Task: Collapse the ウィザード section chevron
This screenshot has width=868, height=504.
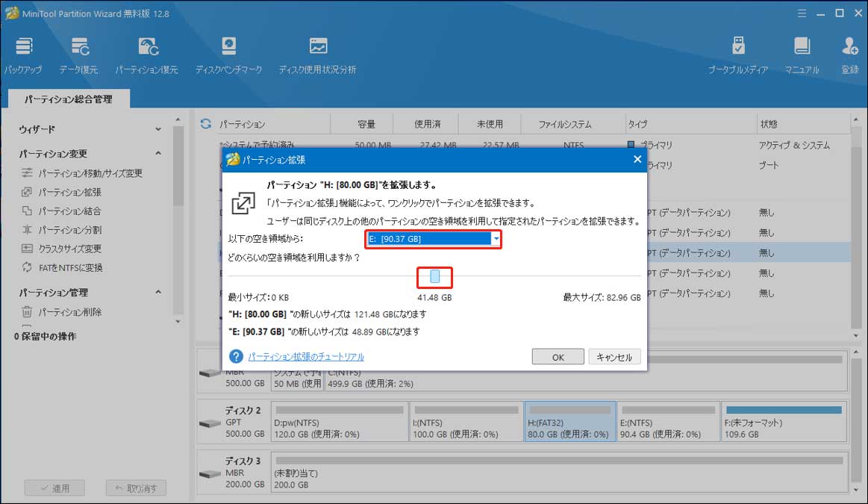Action: [x=158, y=129]
